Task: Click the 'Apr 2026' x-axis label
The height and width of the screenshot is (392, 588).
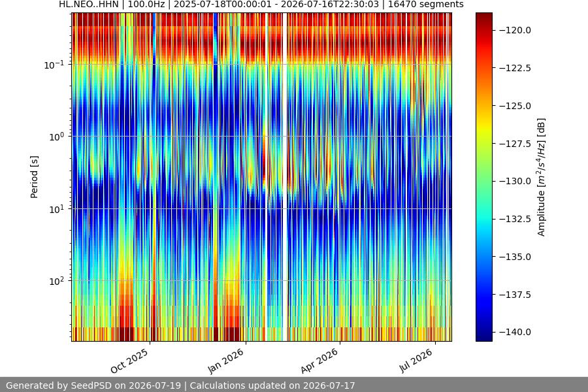Action: tap(319, 361)
